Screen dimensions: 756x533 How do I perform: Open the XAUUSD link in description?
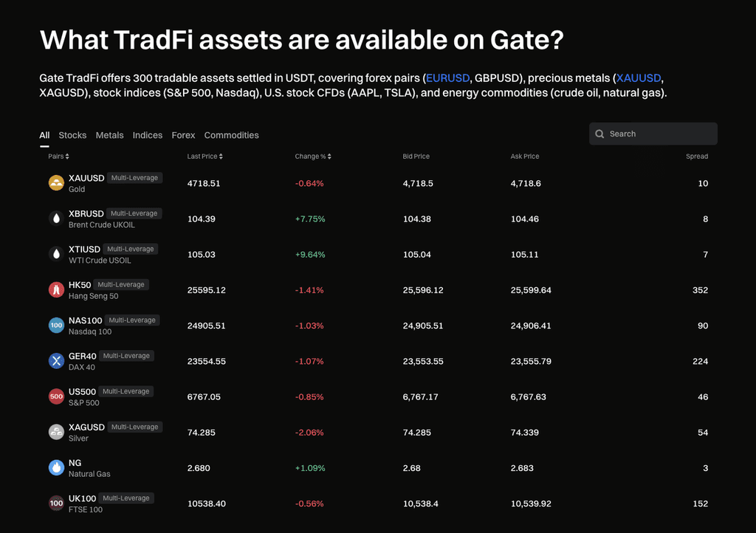point(639,78)
